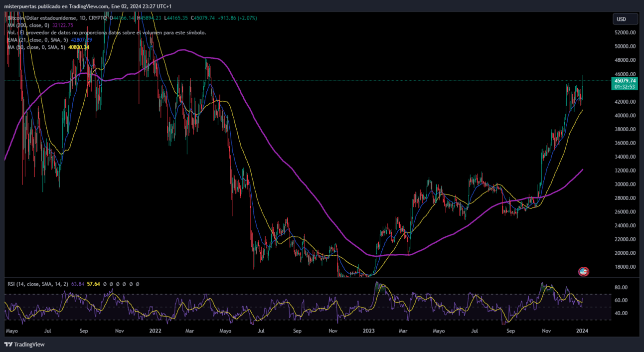Select the RSI (14, close, SMA, 14, 2) legend

38,284
